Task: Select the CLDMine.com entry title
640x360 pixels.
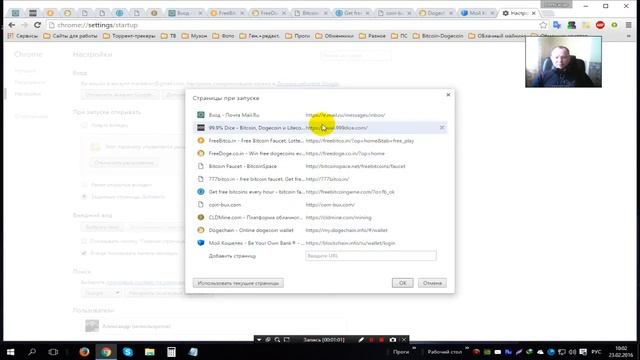Action: 256,218
